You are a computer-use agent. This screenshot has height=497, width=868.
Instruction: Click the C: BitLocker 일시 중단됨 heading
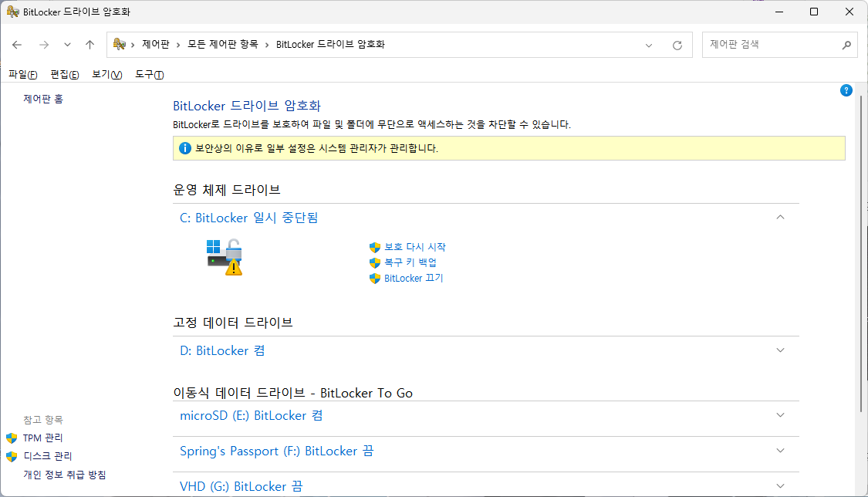248,218
